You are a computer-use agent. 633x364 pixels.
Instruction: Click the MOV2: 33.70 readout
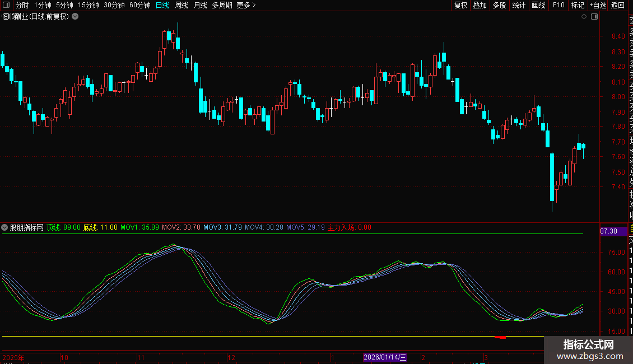pos(181,227)
